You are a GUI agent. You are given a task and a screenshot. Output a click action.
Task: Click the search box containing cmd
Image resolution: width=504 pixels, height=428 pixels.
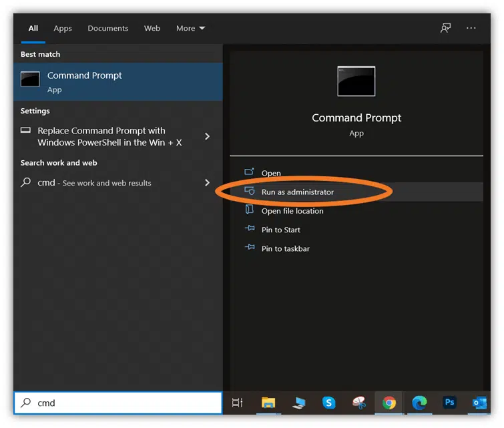point(118,403)
